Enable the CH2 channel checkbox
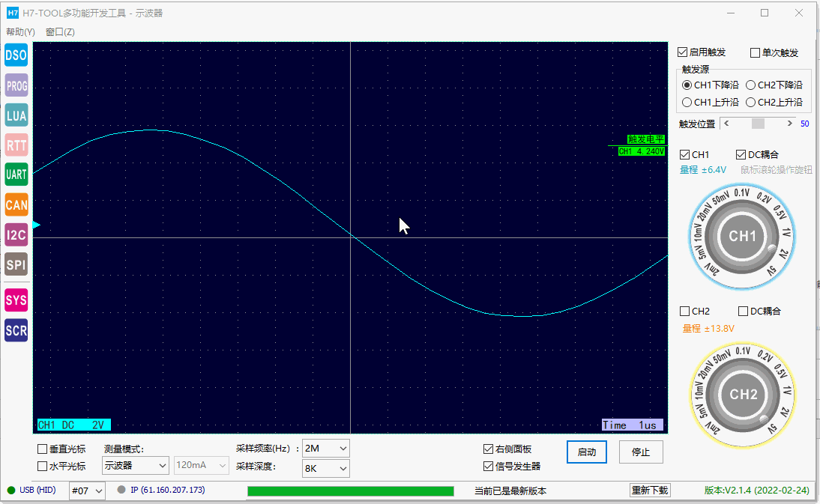The image size is (820, 504). 684,312
